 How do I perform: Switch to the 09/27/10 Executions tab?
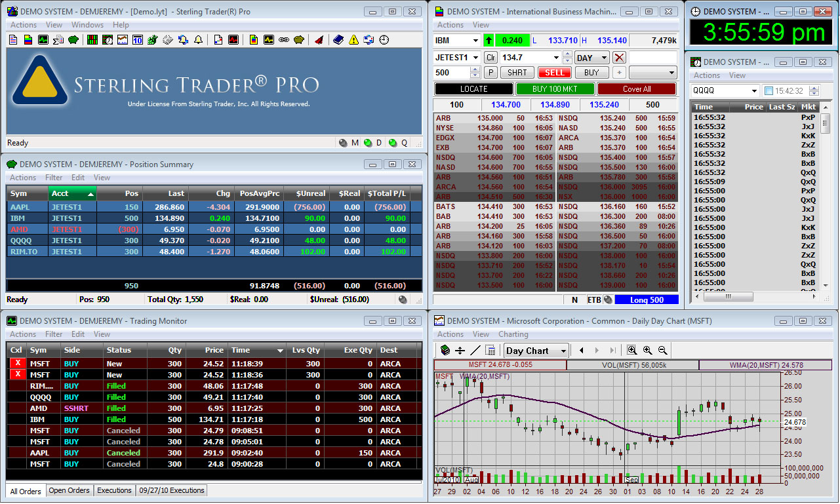pos(172,490)
